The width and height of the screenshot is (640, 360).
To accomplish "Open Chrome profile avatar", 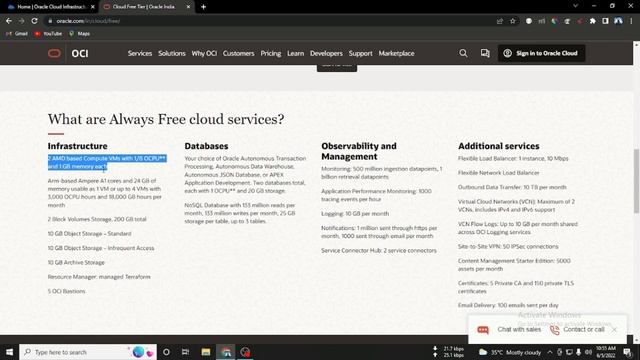I will tap(618, 21).
